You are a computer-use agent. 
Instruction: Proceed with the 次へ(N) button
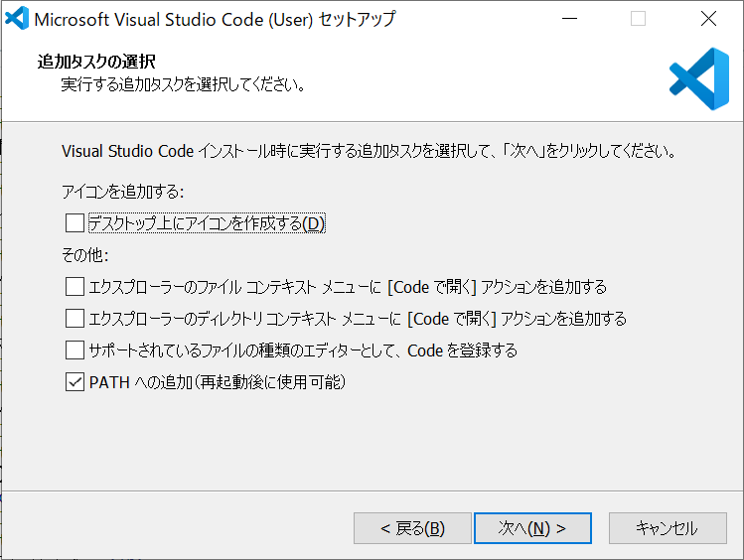point(532,528)
